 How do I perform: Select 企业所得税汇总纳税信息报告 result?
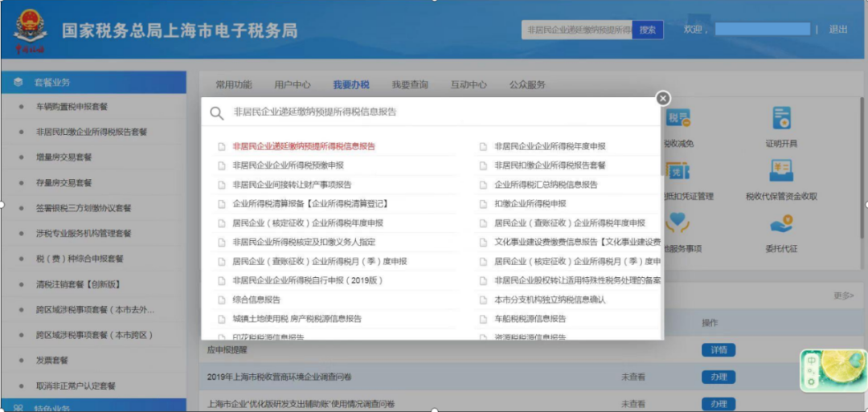546,185
